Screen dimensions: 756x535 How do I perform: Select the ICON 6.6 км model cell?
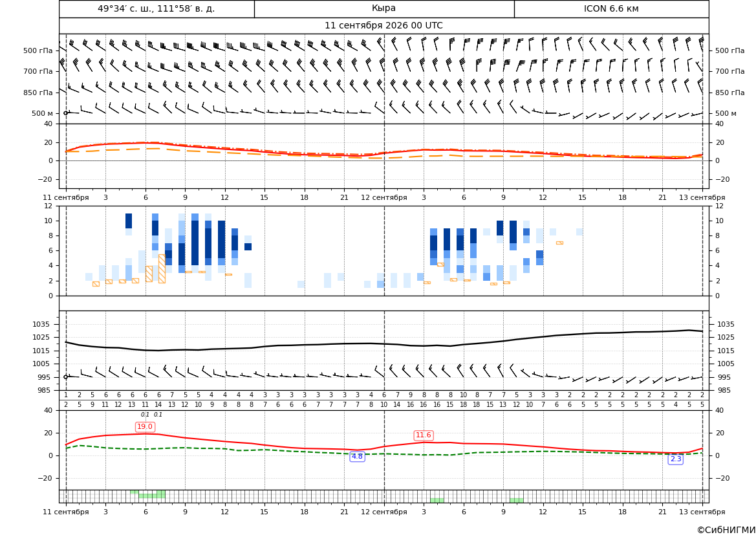(x=611, y=8)
